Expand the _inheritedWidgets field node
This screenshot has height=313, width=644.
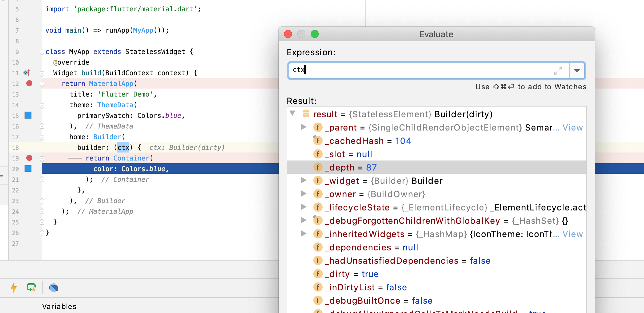(x=304, y=233)
